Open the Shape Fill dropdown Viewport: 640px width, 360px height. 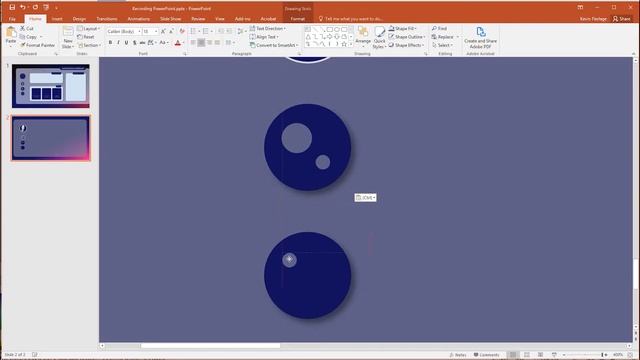[402, 29]
